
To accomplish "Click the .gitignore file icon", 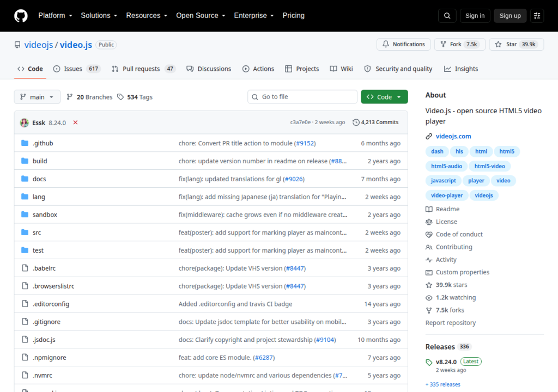I will pyautogui.click(x=25, y=322).
